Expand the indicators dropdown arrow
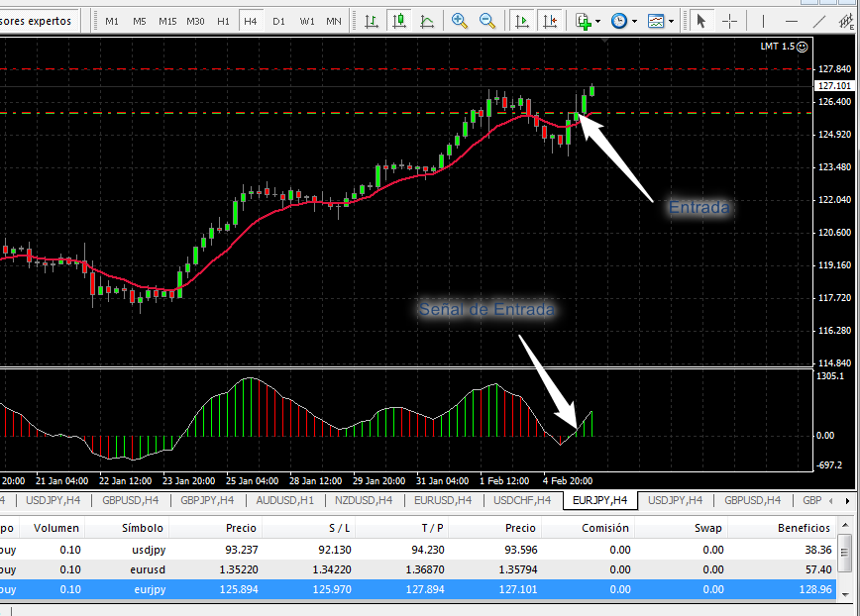This screenshot has width=860, height=616. [x=597, y=22]
